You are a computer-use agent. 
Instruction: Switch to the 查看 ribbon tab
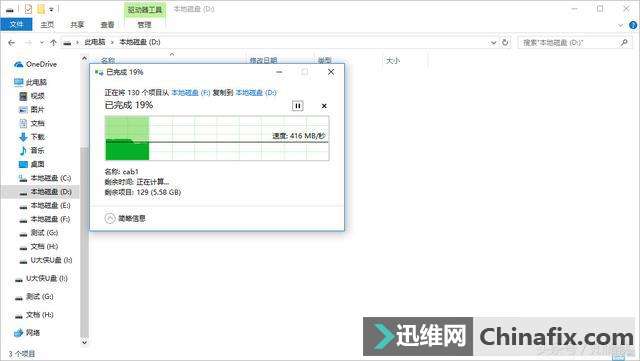pos(107,25)
